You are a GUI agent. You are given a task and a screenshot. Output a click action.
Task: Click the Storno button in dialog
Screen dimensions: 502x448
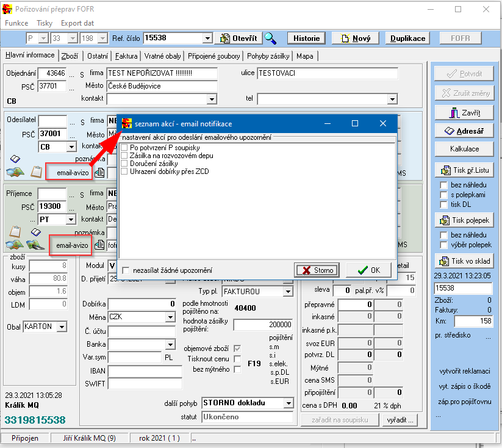317,270
